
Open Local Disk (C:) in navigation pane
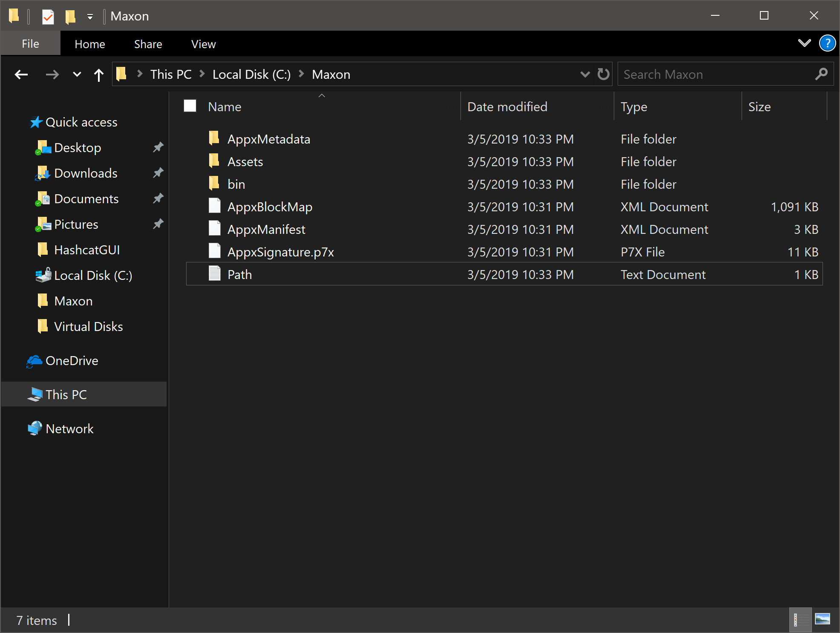tap(93, 276)
